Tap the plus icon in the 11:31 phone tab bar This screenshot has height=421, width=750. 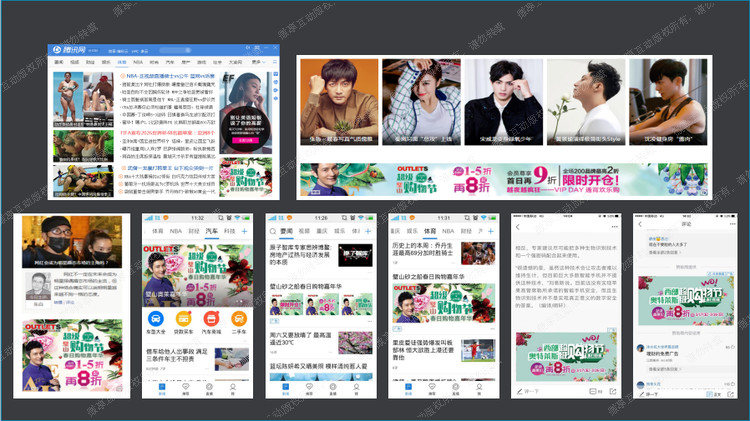coord(491,231)
